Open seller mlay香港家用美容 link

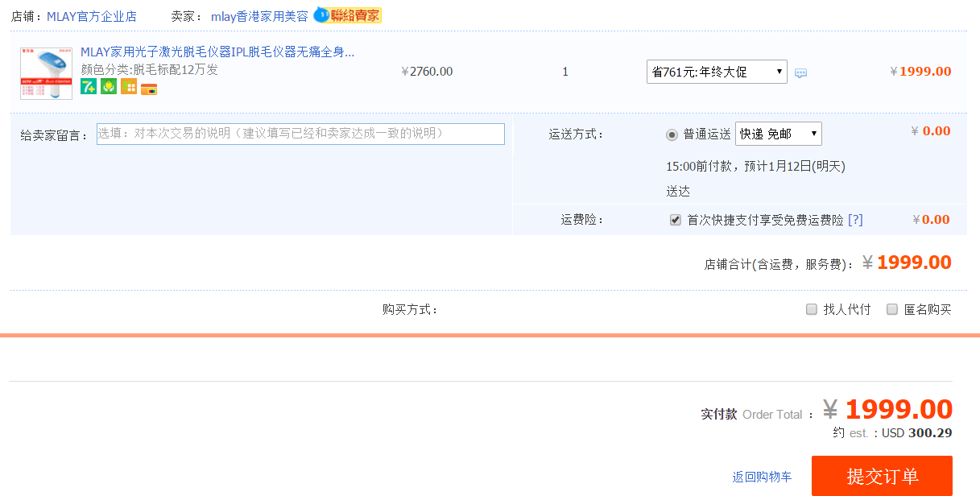click(x=259, y=16)
